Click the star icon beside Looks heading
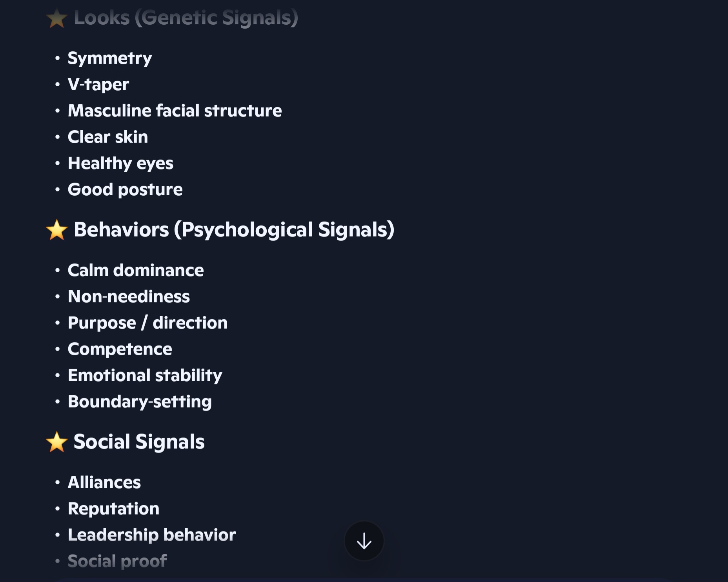 57,18
